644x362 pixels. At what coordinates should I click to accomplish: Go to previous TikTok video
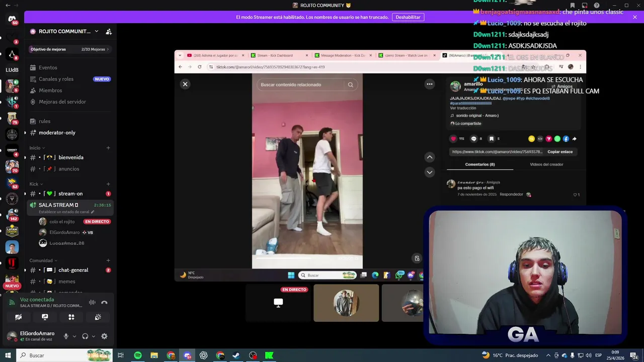point(430,157)
